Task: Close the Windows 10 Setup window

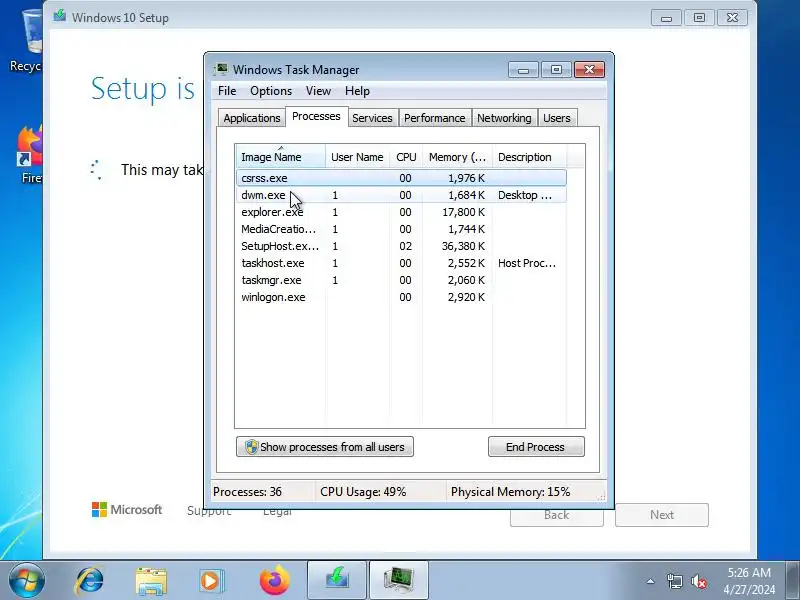Action: pyautogui.click(x=732, y=18)
